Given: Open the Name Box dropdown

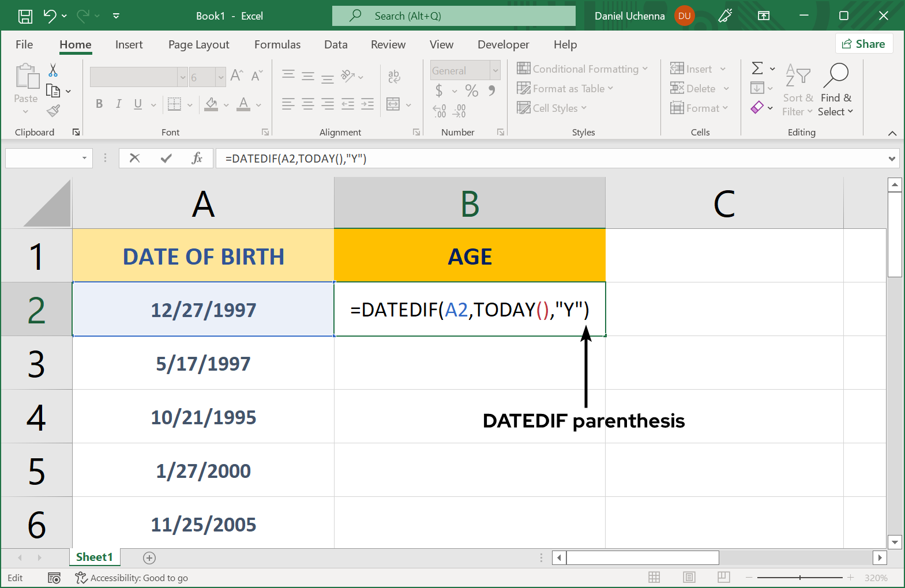Looking at the screenshot, I should [x=84, y=158].
